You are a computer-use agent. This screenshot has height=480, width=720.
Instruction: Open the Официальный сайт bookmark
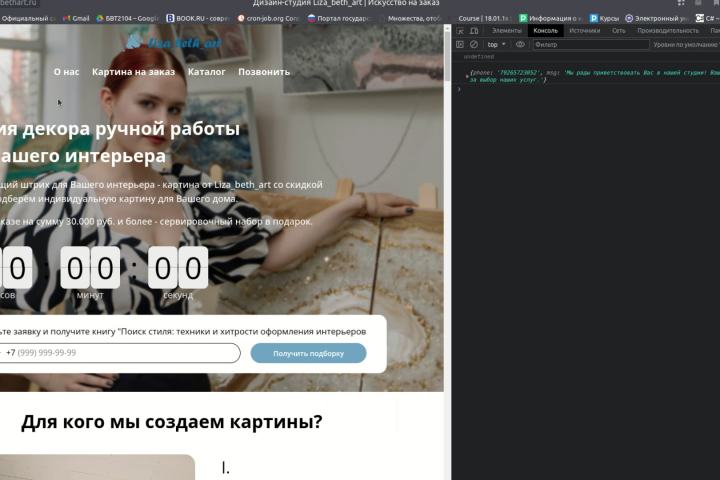28,18
